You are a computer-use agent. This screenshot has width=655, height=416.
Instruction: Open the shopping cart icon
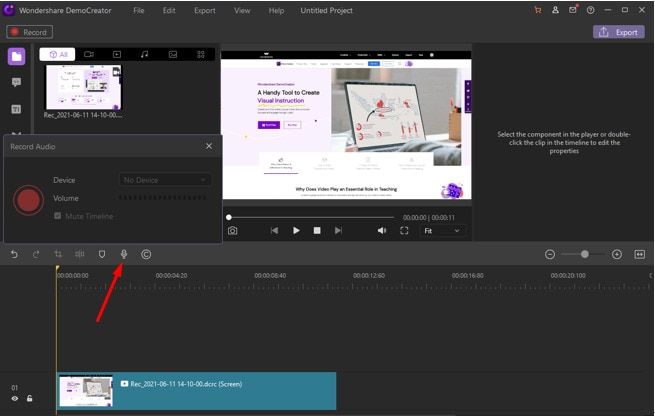(538, 10)
